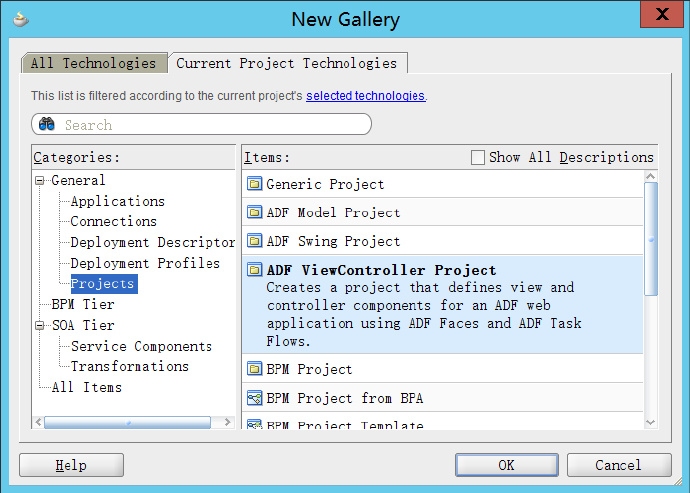Viewport: 690px width, 493px height.
Task: Select Connections category
Action: (x=114, y=221)
